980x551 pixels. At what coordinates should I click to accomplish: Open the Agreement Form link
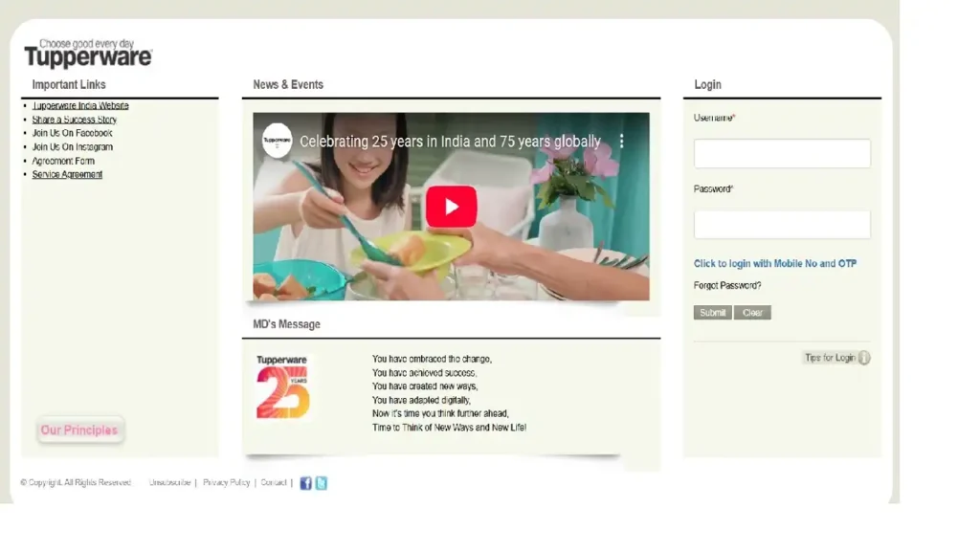tap(63, 161)
